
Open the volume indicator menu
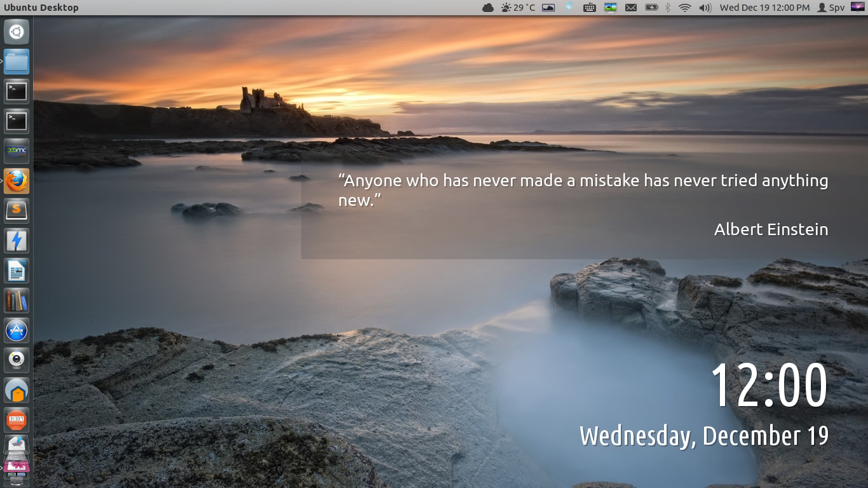pos(705,8)
